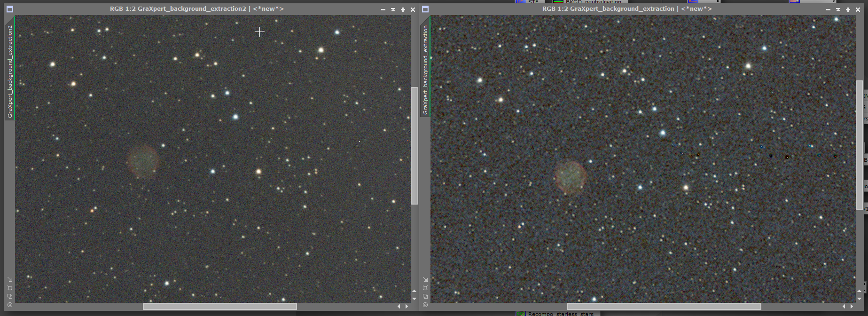Close the GraXpert_background_extraction window
868x316 pixels.
click(858, 9)
